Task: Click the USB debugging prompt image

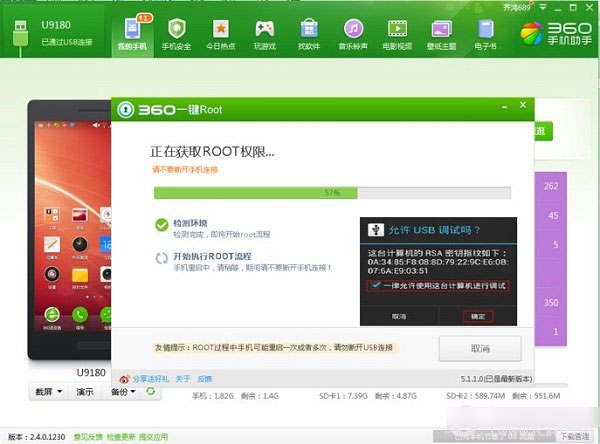Action: coord(438,271)
